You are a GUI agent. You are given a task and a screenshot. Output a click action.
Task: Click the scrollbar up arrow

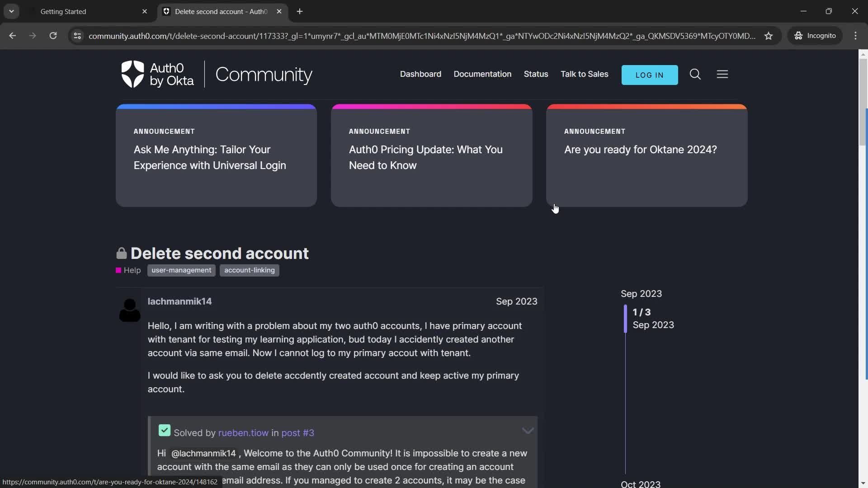point(863,54)
